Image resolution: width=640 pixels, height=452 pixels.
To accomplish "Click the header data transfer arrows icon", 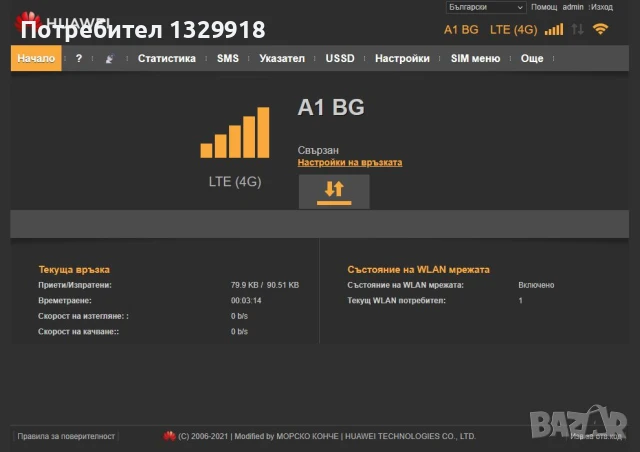I will [577, 29].
